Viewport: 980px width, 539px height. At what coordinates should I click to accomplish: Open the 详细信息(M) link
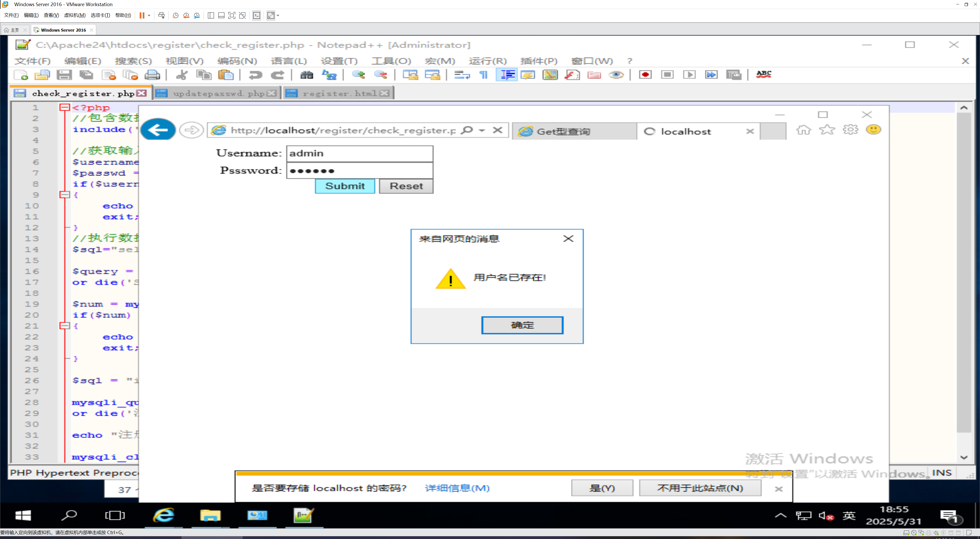pyautogui.click(x=457, y=488)
